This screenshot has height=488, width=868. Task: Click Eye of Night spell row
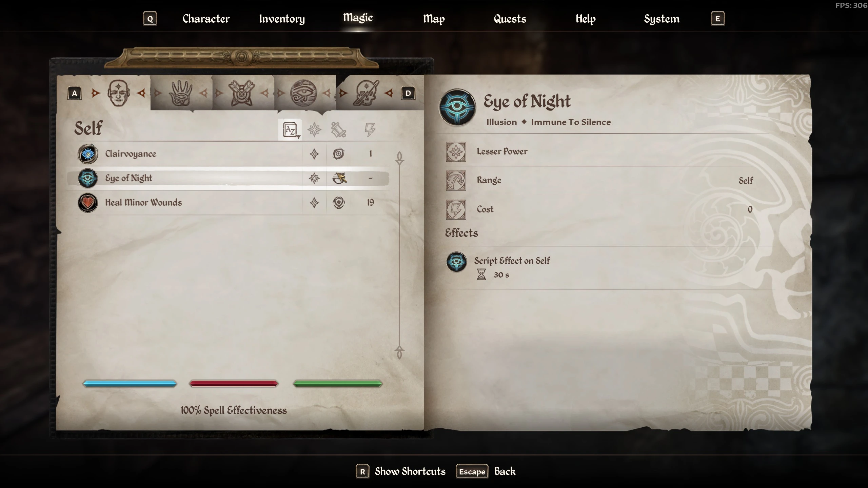(x=228, y=178)
